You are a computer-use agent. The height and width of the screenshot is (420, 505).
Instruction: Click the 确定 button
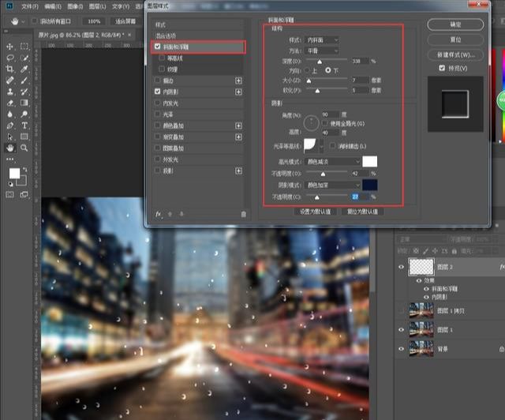(x=455, y=24)
